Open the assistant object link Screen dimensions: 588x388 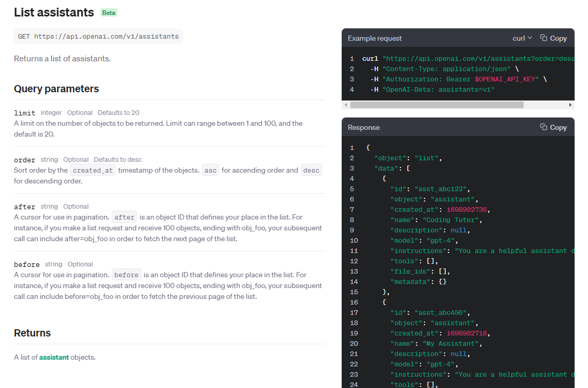(x=54, y=357)
